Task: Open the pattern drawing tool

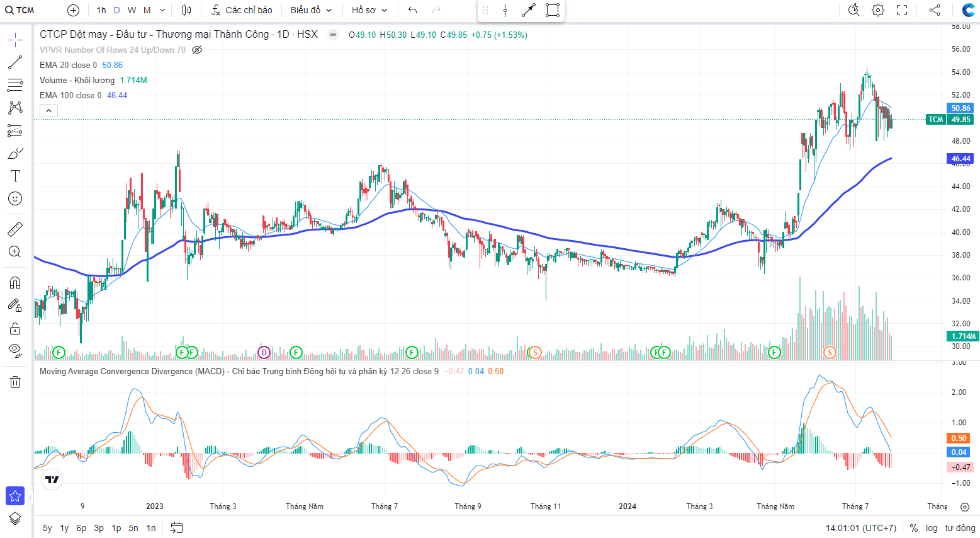Action: point(15,108)
